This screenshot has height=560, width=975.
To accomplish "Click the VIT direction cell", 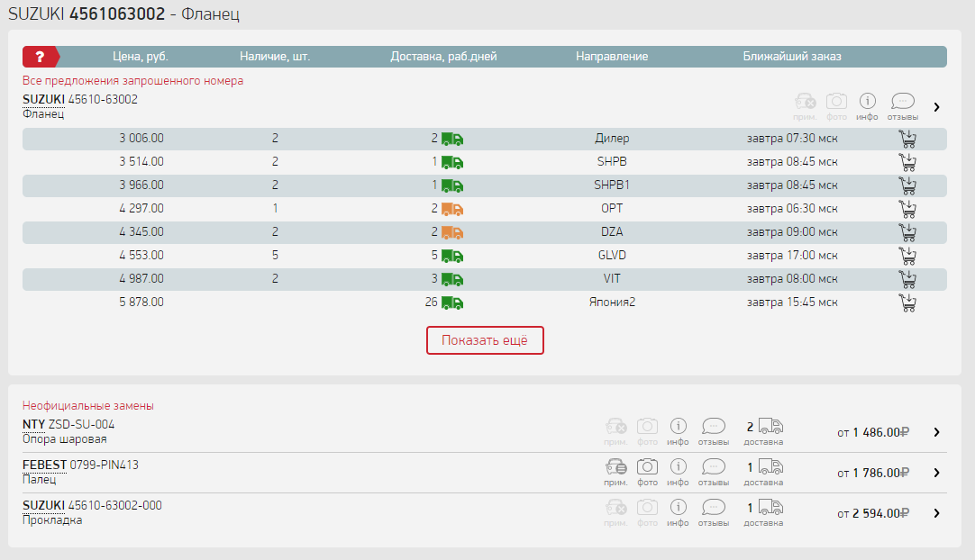I will click(612, 278).
